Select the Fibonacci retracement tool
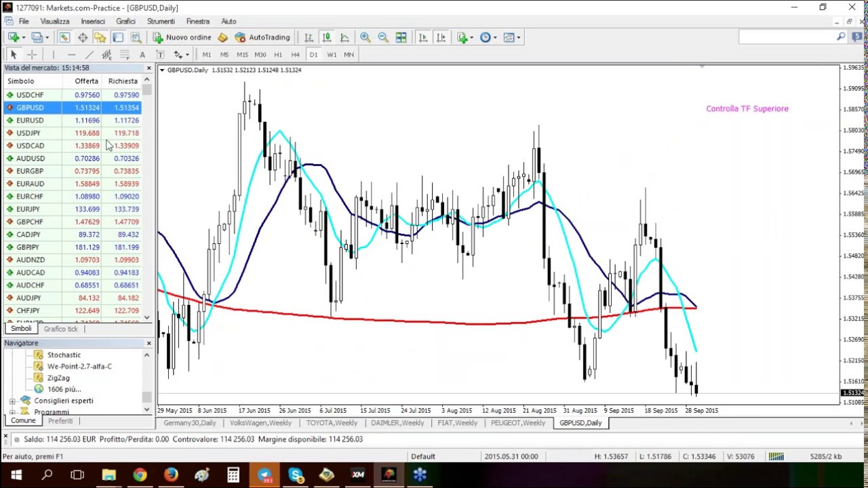Image resolution: width=868 pixels, height=488 pixels. [124, 54]
